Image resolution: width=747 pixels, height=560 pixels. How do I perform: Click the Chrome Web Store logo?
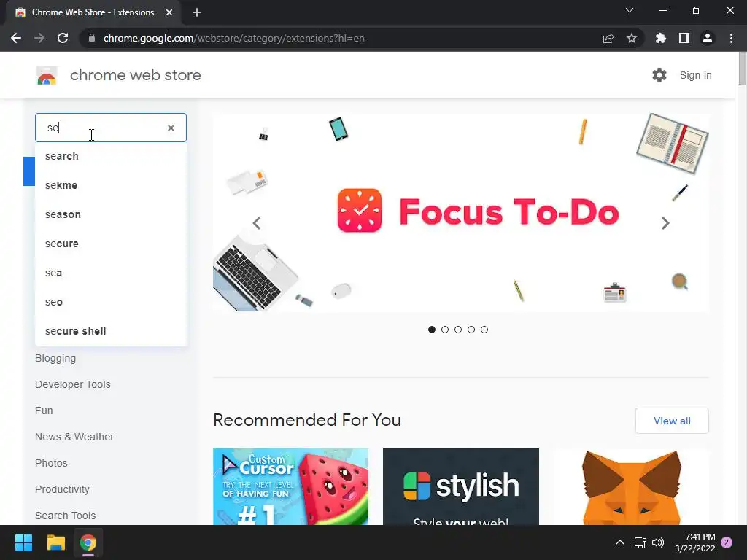tap(47, 75)
